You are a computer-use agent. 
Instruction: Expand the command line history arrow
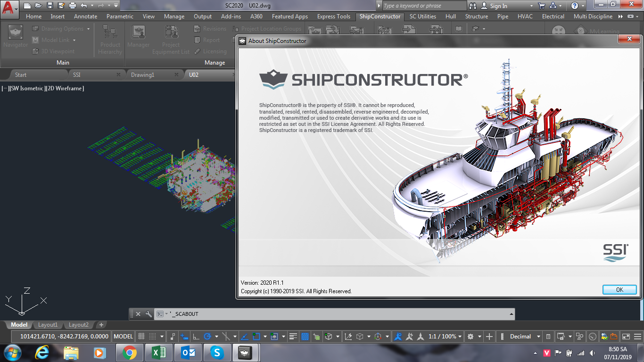coord(511,314)
